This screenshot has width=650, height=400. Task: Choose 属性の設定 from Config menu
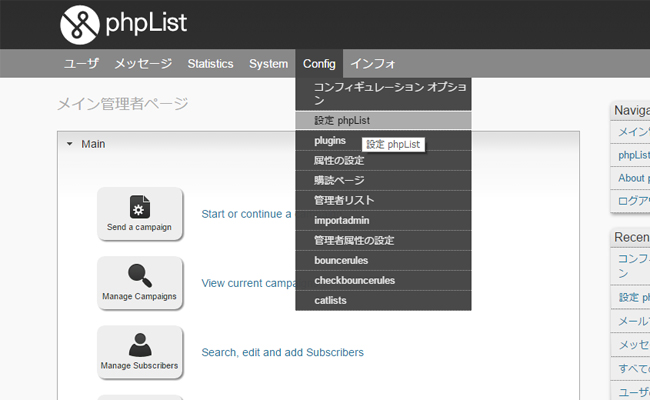coord(383,160)
